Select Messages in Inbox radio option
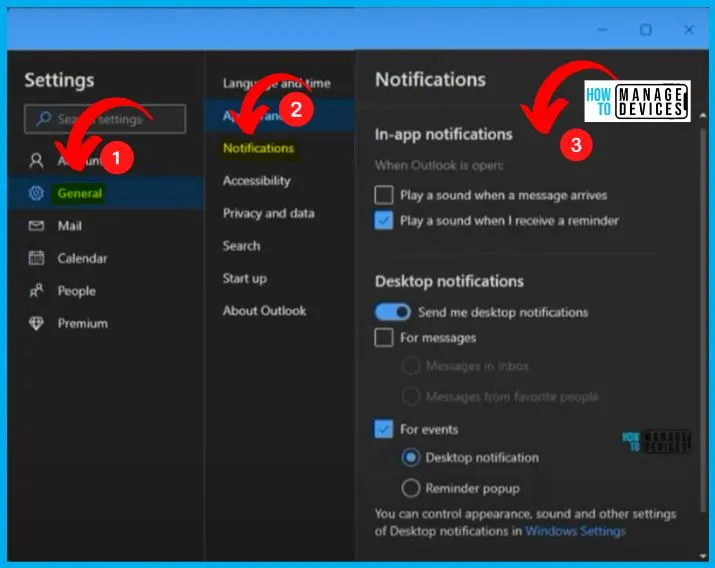 point(410,366)
